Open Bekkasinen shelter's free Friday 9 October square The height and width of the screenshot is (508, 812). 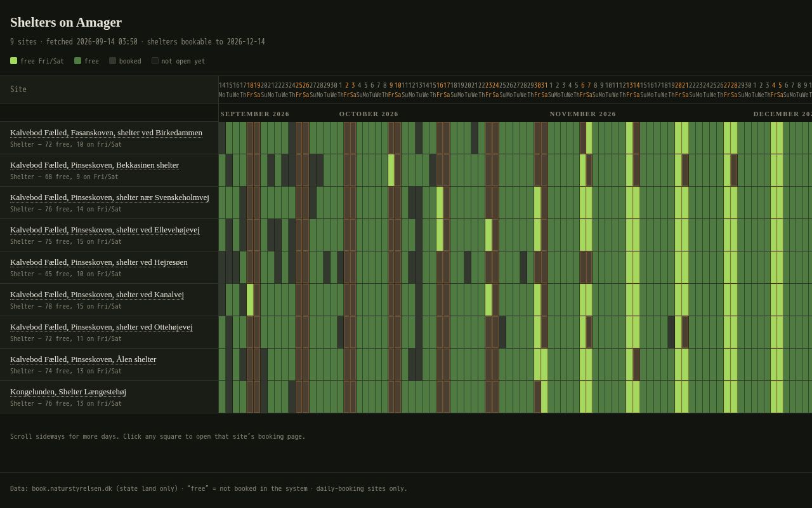391,170
